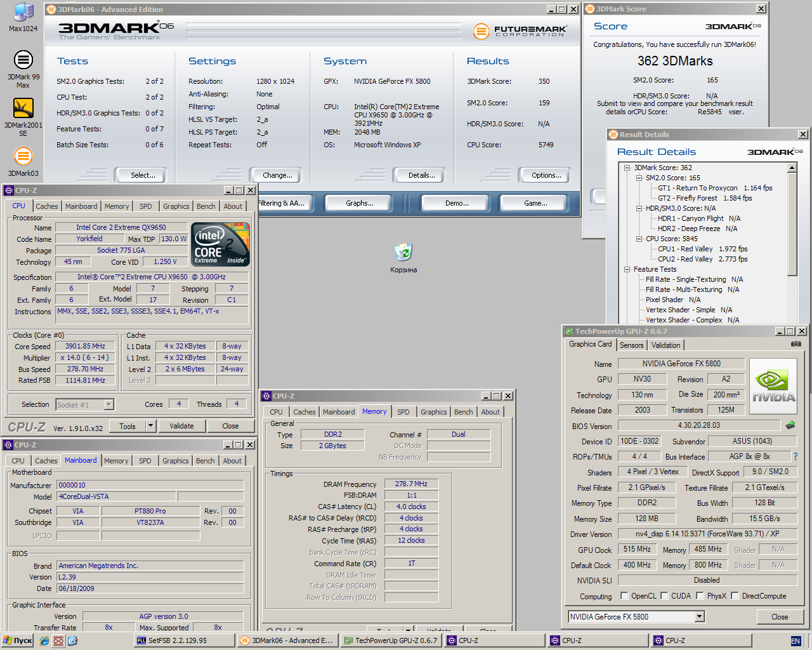Collapse the 3DMark Score: 362 tree node

point(627,168)
